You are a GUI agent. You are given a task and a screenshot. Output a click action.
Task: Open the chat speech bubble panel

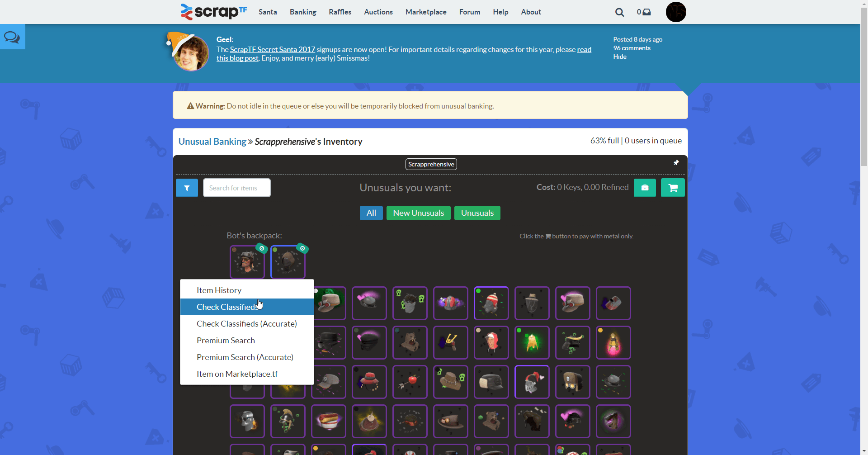click(x=12, y=36)
